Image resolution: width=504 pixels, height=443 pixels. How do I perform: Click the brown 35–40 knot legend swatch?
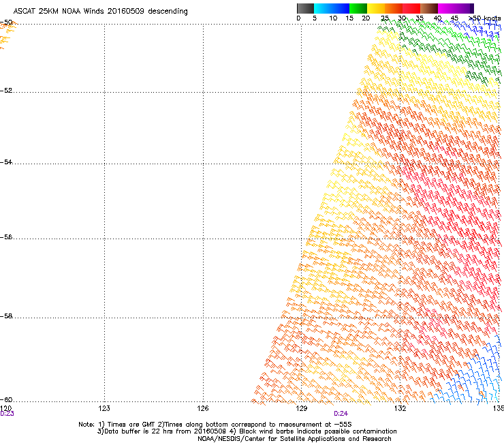[429, 8]
